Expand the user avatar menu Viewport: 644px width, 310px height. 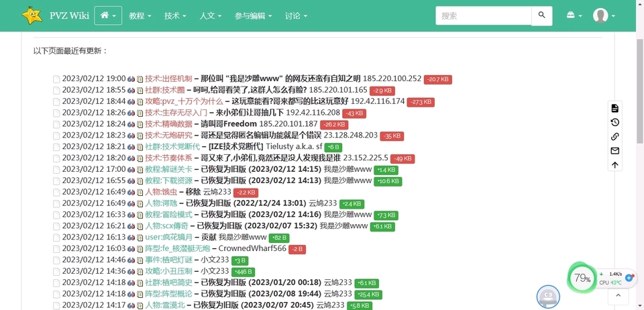(604, 15)
